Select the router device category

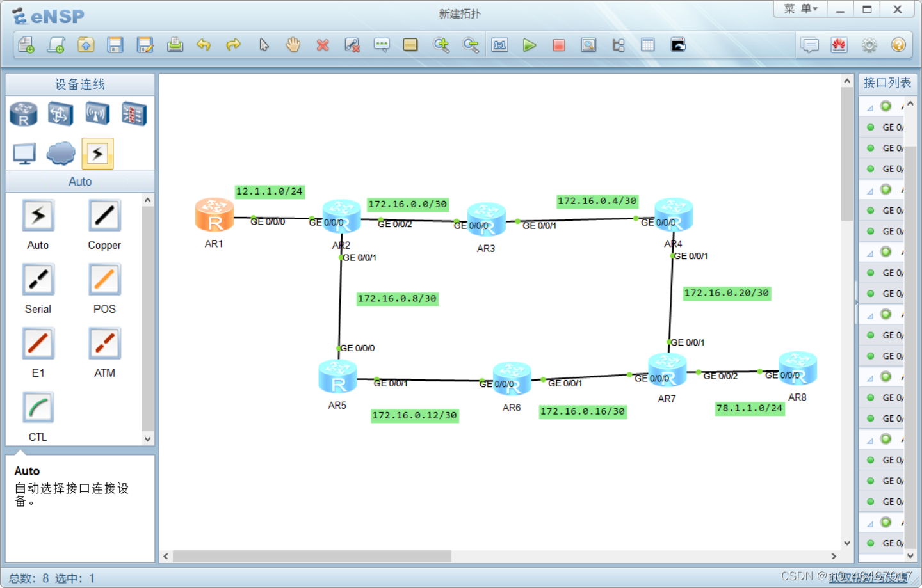[24, 114]
